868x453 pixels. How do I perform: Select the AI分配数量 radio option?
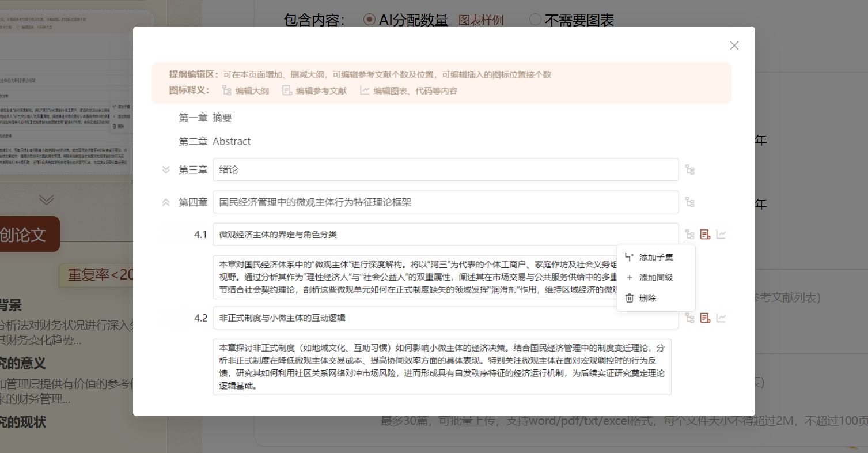[369, 20]
